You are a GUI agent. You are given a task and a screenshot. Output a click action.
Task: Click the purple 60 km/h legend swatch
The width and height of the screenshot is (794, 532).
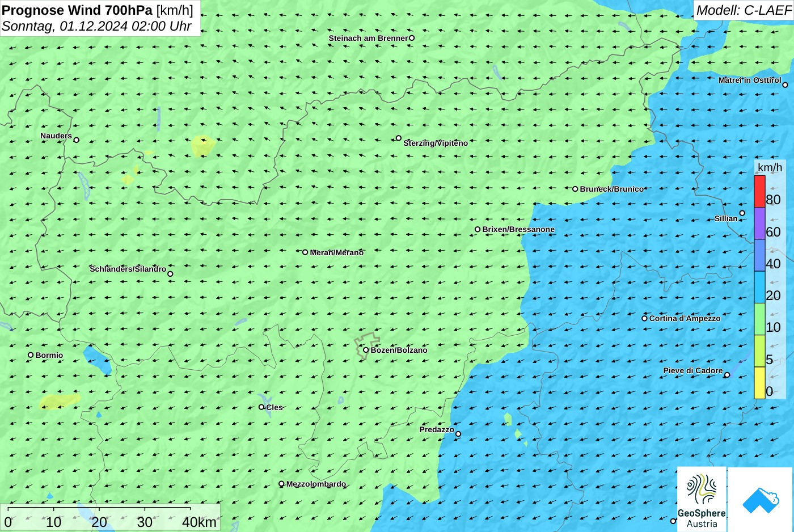(759, 223)
